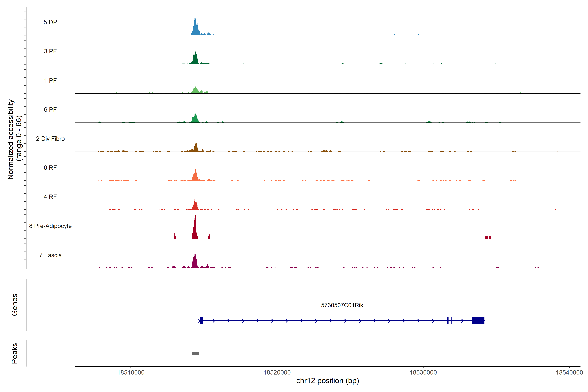Click the 18530000 axis tick label

click(x=423, y=373)
